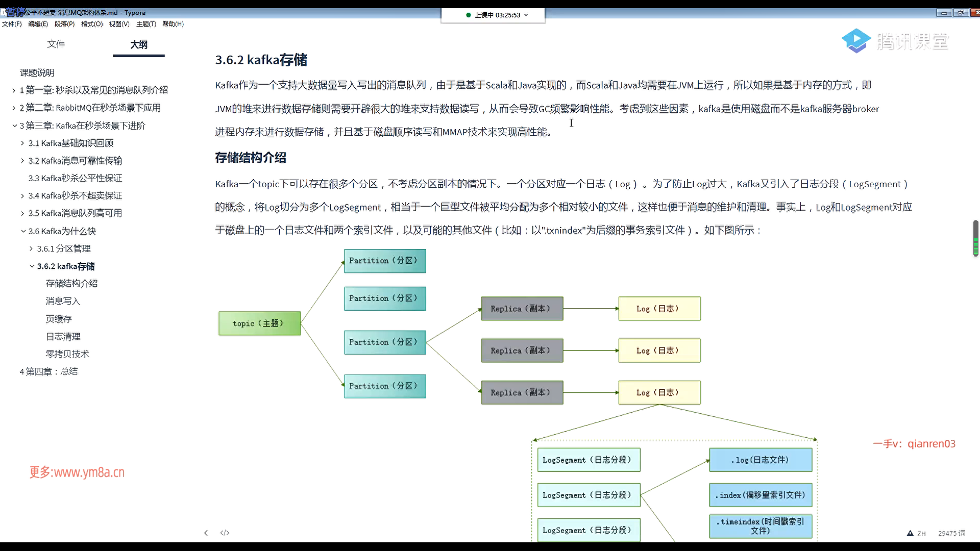Open the 格式(O) menu
Image resolution: width=980 pixels, height=551 pixels.
coord(92,24)
